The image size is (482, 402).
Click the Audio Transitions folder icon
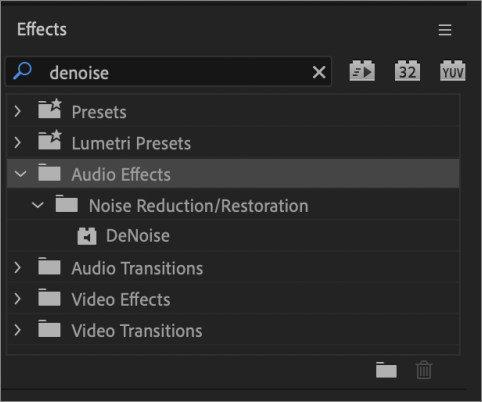(x=49, y=266)
